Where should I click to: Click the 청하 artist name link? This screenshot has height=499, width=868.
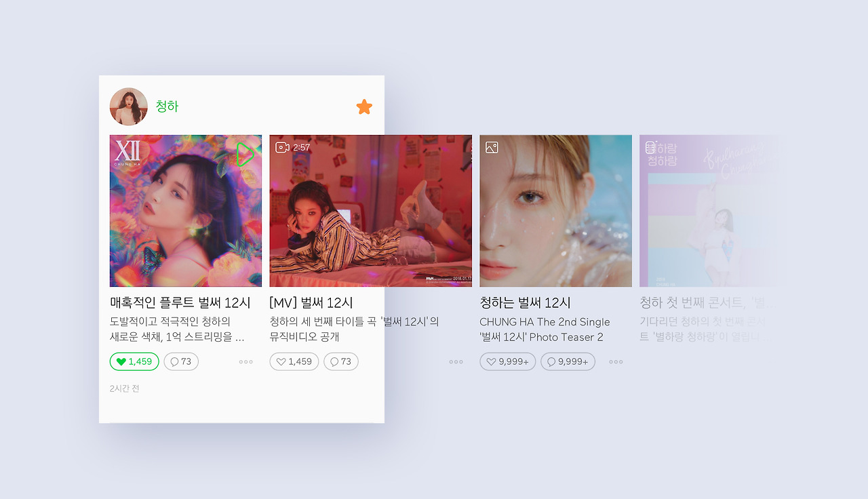click(167, 106)
